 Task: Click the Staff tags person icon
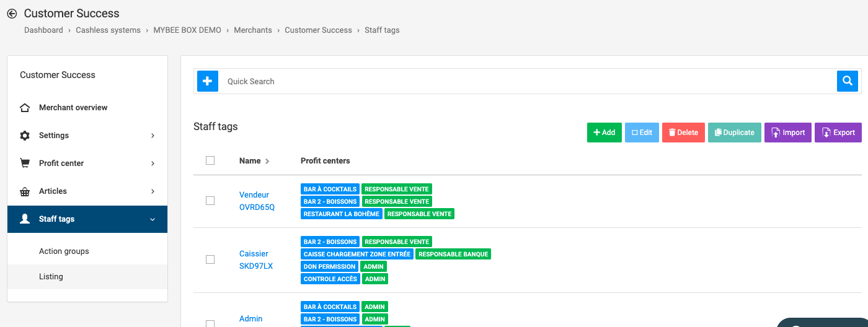click(x=25, y=219)
